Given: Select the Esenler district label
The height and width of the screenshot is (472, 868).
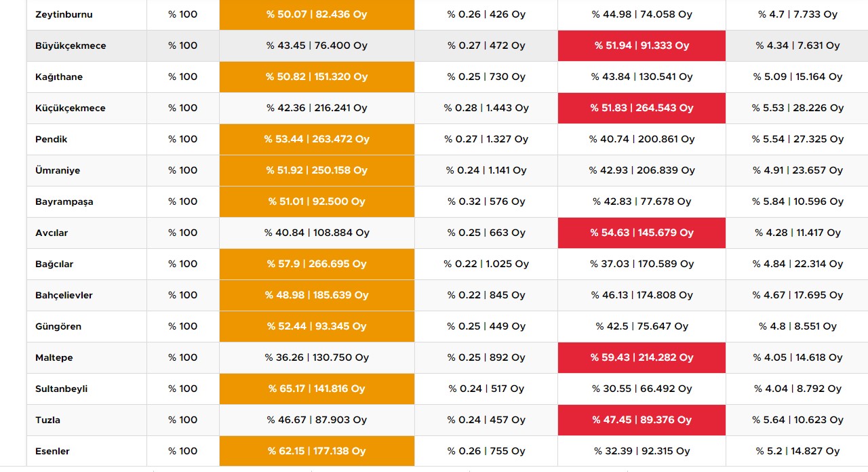Looking at the screenshot, I should pos(52,451).
